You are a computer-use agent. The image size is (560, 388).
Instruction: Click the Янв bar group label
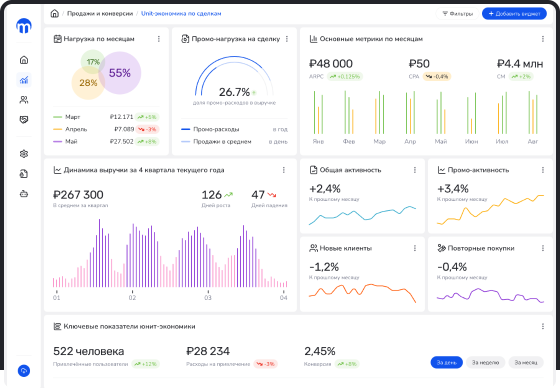[x=318, y=141]
